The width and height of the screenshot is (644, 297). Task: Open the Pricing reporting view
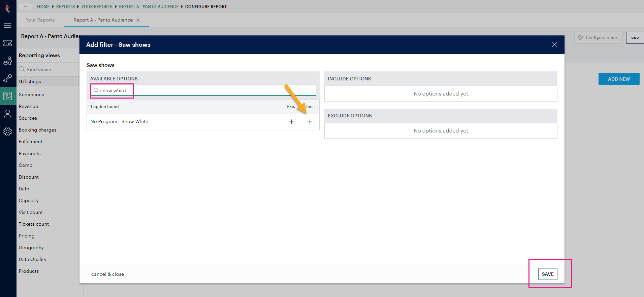coord(26,236)
